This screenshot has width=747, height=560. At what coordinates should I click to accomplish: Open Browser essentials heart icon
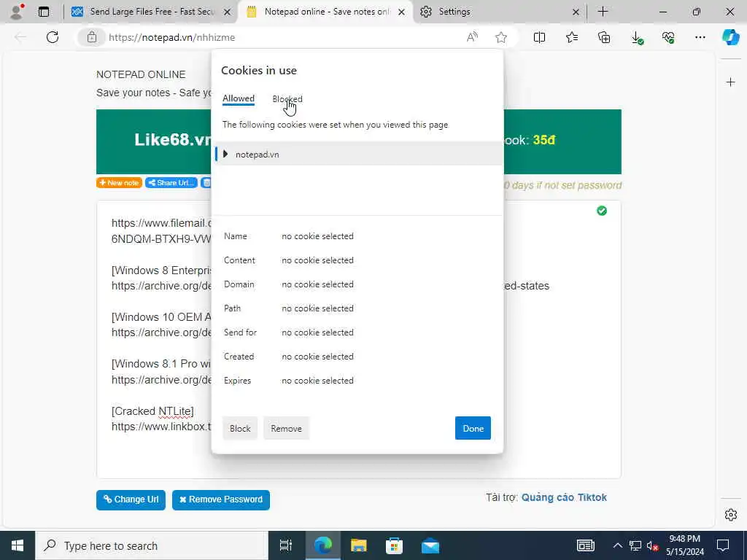[668, 37]
